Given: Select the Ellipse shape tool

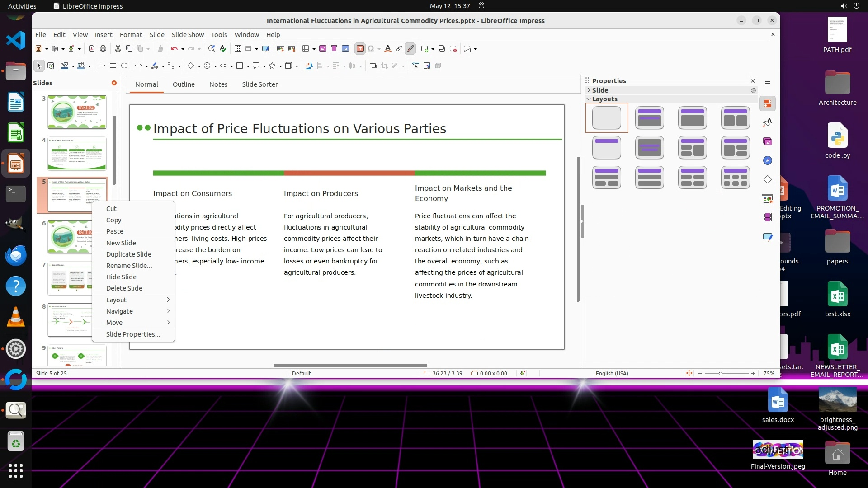Looking at the screenshot, I should coord(124,66).
